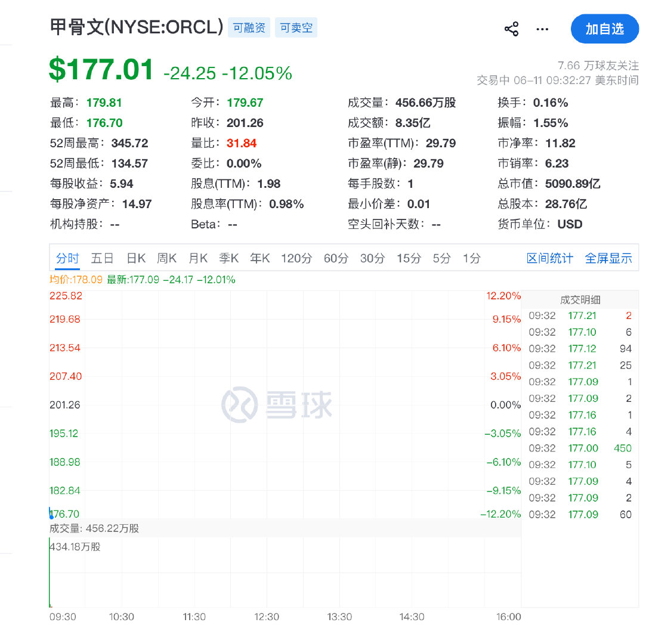Click the 股息率(TTM) value 0.98%
649x644 pixels.
286,204
